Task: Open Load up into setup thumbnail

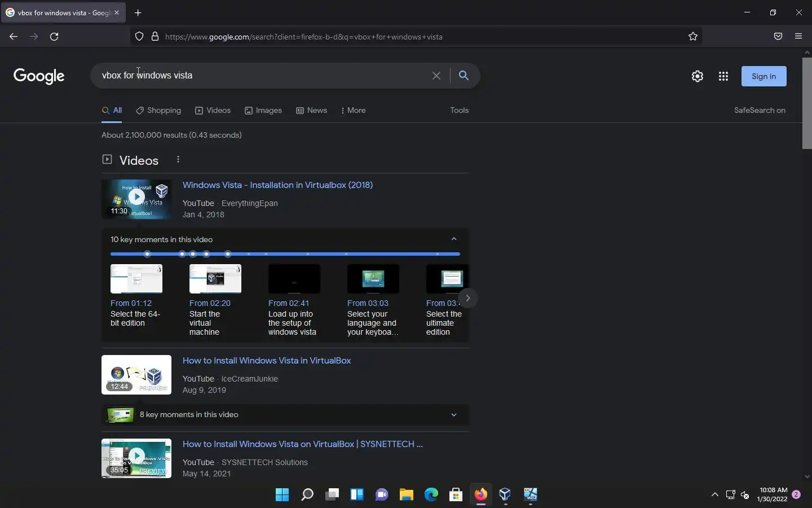Action: pos(294,279)
